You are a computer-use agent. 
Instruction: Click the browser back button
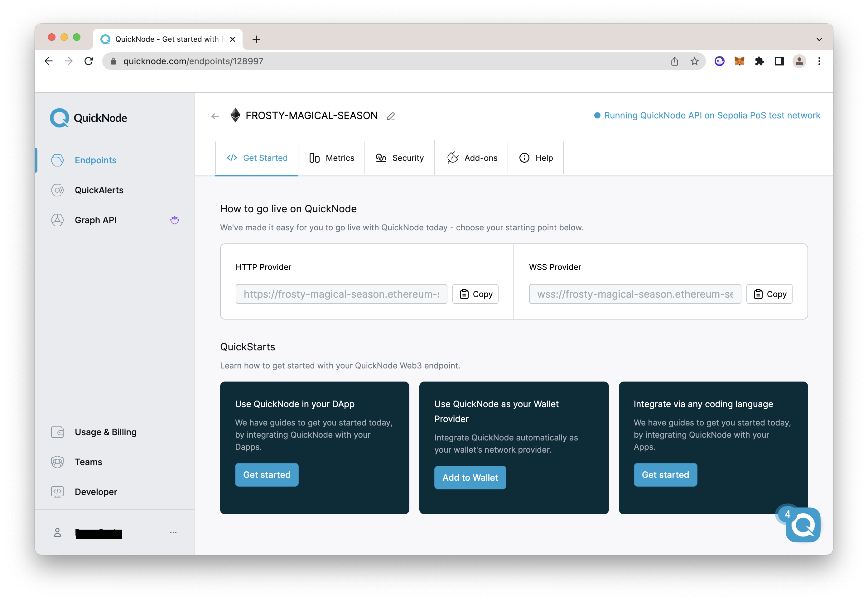point(49,61)
